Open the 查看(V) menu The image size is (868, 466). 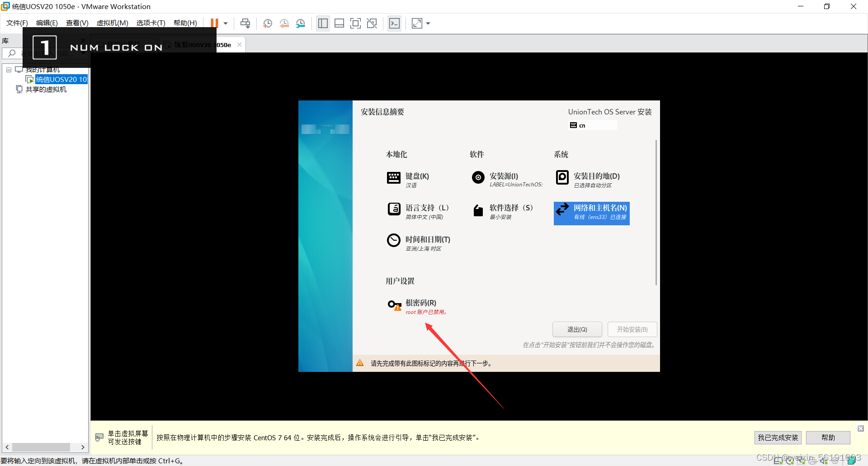(77, 23)
